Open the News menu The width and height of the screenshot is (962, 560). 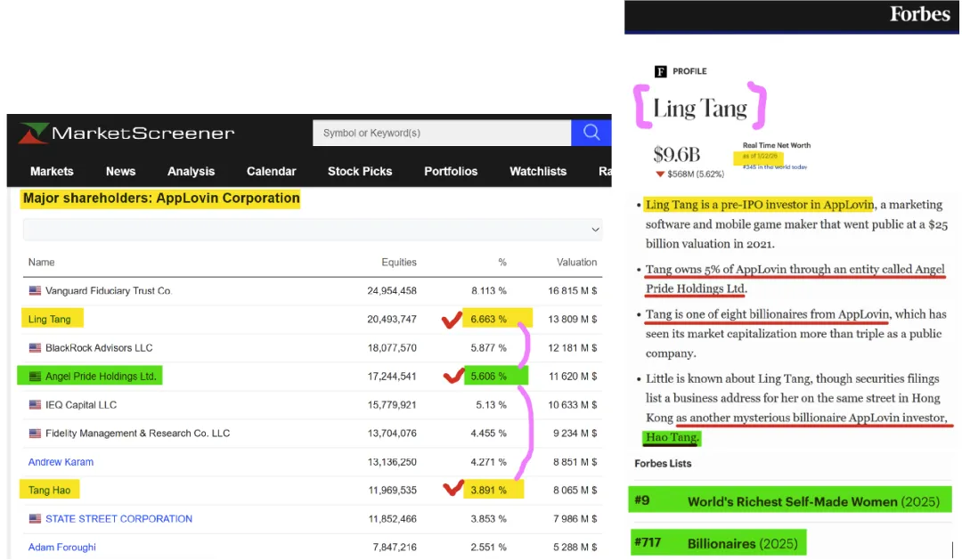120,171
